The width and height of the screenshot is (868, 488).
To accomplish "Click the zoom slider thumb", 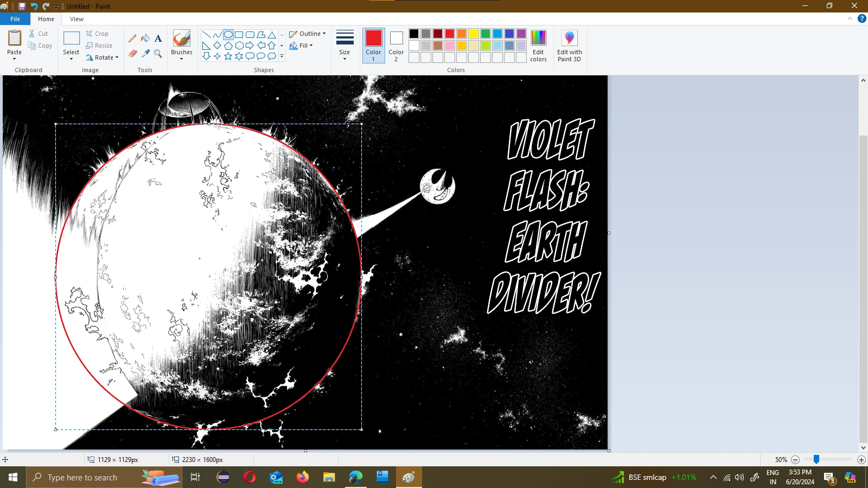I will (816, 460).
